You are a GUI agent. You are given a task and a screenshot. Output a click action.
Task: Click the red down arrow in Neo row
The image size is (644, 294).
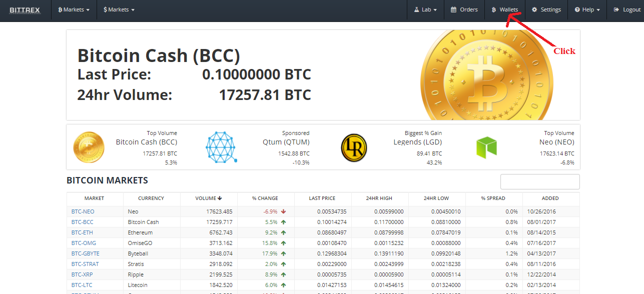pyautogui.click(x=284, y=211)
